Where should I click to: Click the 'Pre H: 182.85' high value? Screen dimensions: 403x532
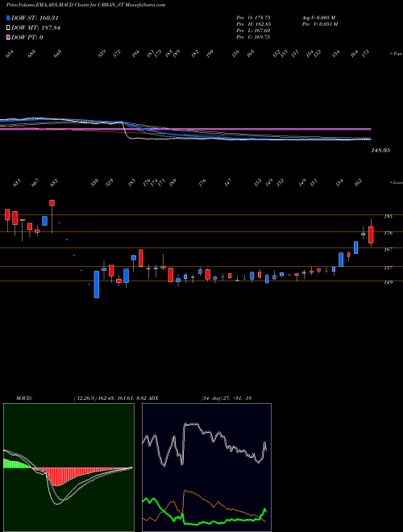(253, 24)
